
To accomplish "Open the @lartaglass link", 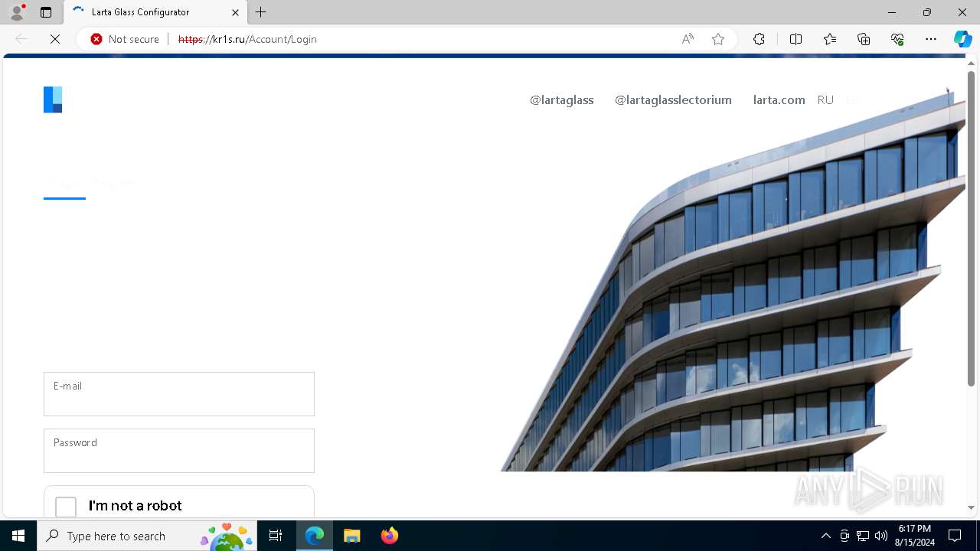I will click(561, 100).
